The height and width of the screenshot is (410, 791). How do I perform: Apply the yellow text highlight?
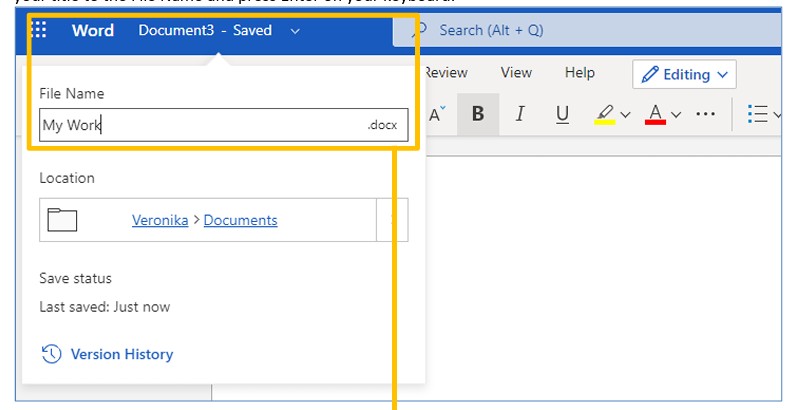tap(604, 115)
